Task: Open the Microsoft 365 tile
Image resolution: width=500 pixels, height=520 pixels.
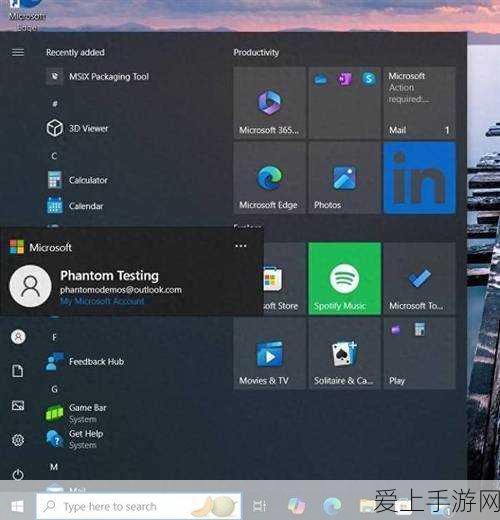Action: 269,102
